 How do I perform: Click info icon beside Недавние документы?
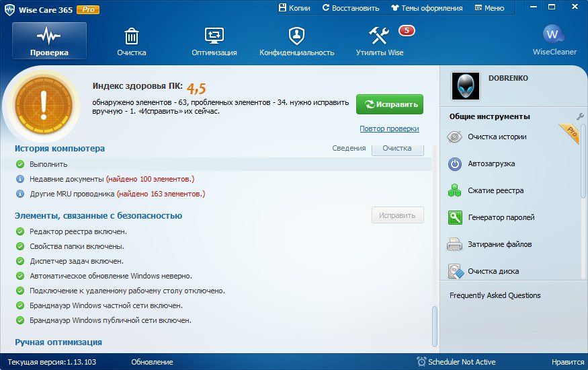(x=20, y=179)
